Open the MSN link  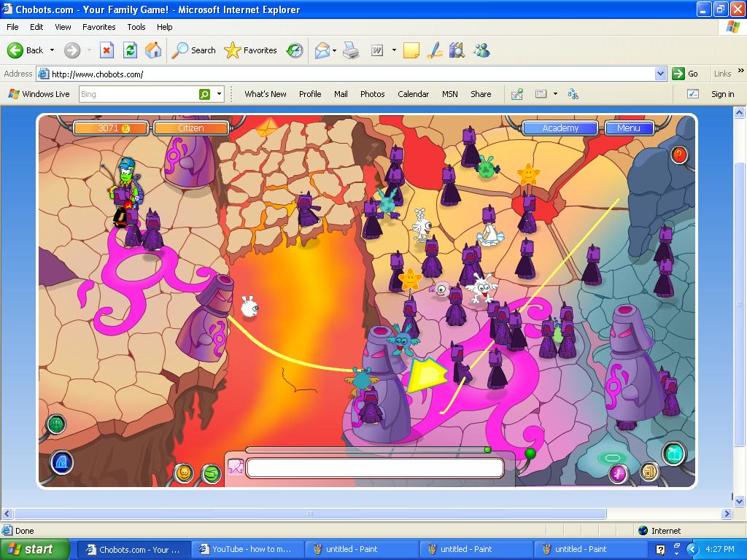pyautogui.click(x=449, y=94)
